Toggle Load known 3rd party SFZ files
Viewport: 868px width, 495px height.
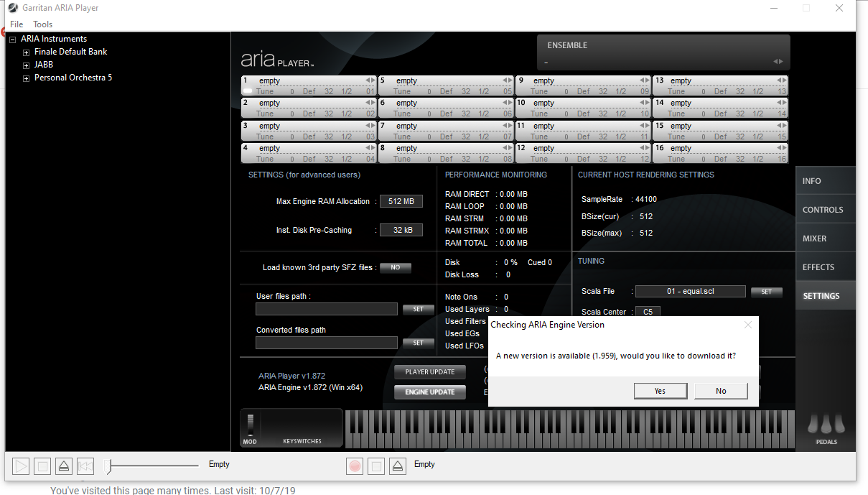395,267
